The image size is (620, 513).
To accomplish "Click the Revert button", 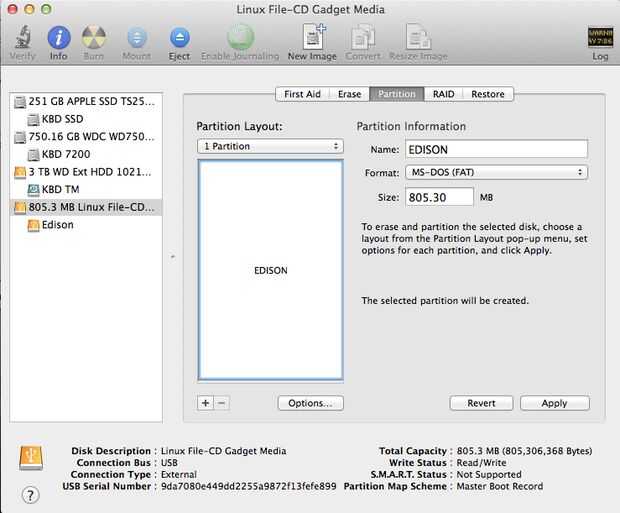I will tap(481, 403).
